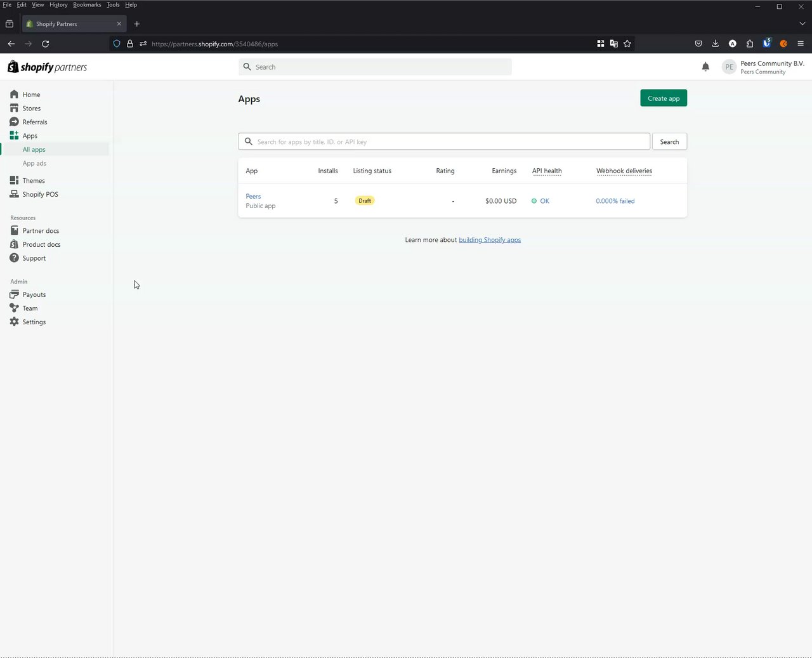Click the Shopify Partners logo

48,67
